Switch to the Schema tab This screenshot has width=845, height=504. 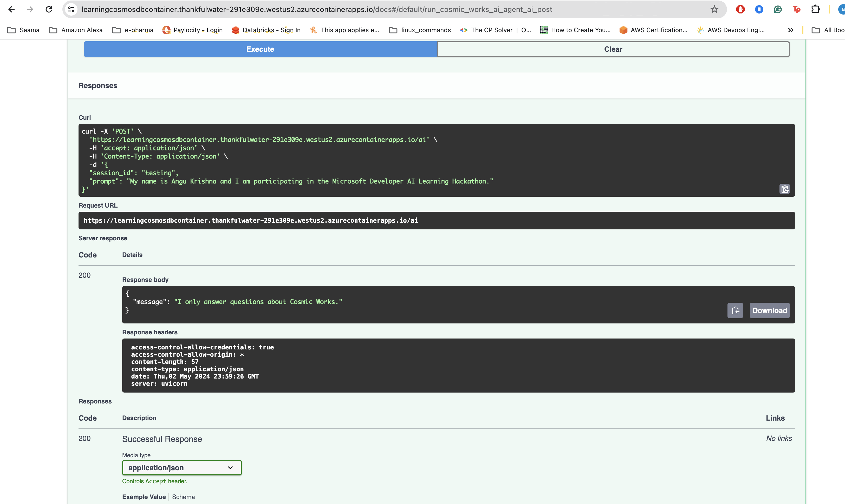(x=183, y=497)
